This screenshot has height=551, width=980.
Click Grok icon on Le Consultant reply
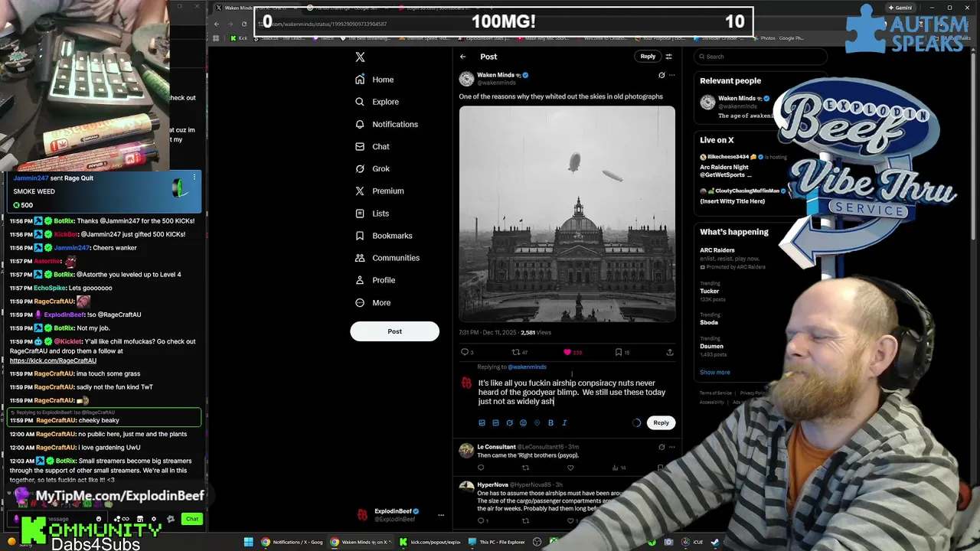[661, 447]
